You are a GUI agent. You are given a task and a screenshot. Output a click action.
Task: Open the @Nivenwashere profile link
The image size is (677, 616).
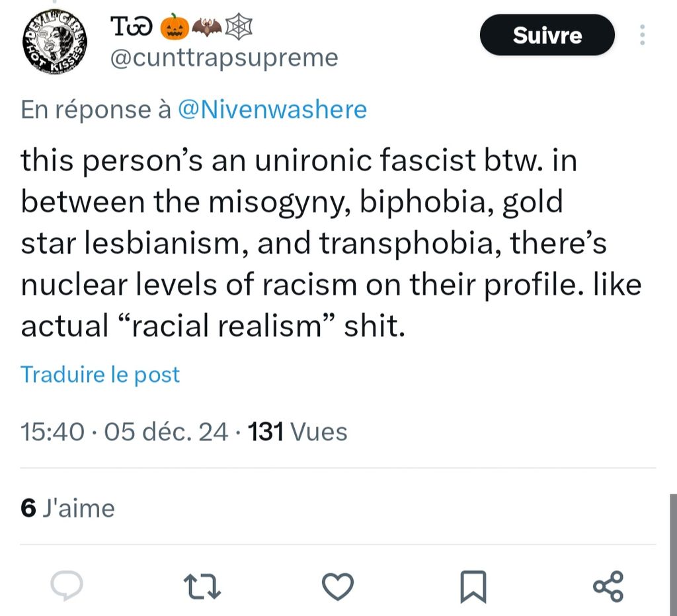(x=272, y=109)
